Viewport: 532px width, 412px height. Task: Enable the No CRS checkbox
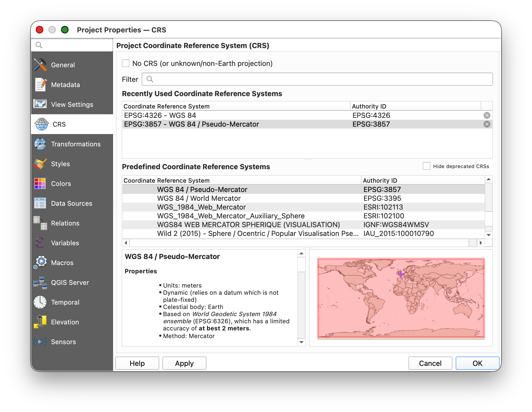[126, 63]
